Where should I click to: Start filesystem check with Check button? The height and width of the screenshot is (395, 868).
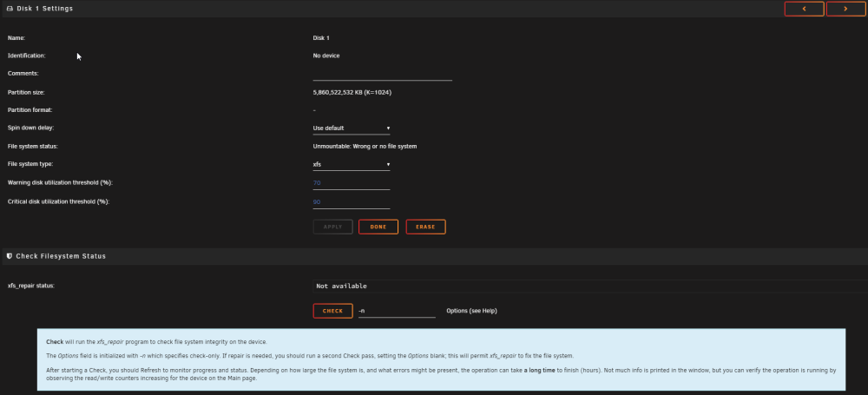click(x=332, y=311)
